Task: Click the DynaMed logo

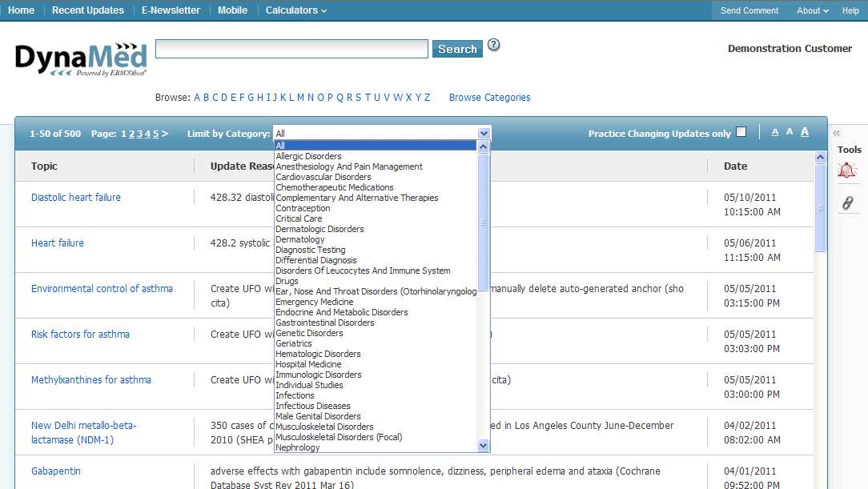Action: [81, 59]
